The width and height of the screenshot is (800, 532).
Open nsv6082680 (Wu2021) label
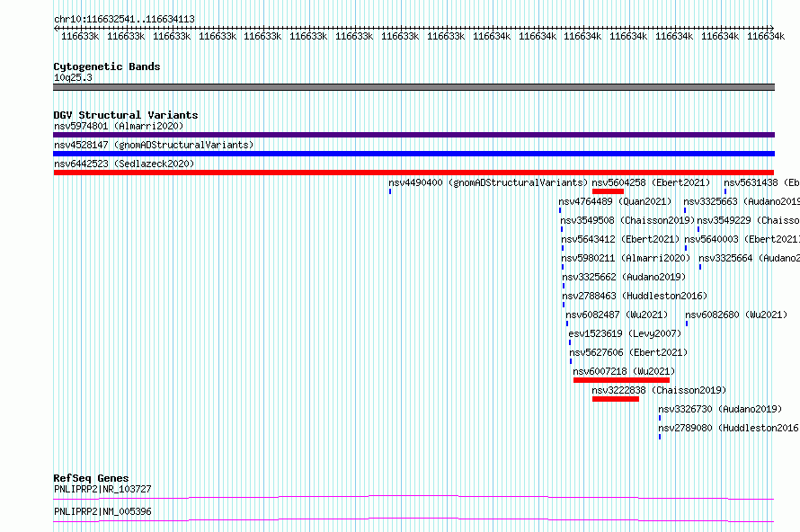pos(736,315)
